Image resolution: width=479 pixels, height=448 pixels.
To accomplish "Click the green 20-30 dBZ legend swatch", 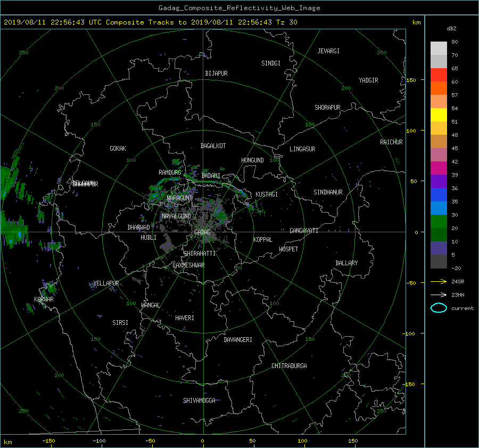I will [x=439, y=222].
